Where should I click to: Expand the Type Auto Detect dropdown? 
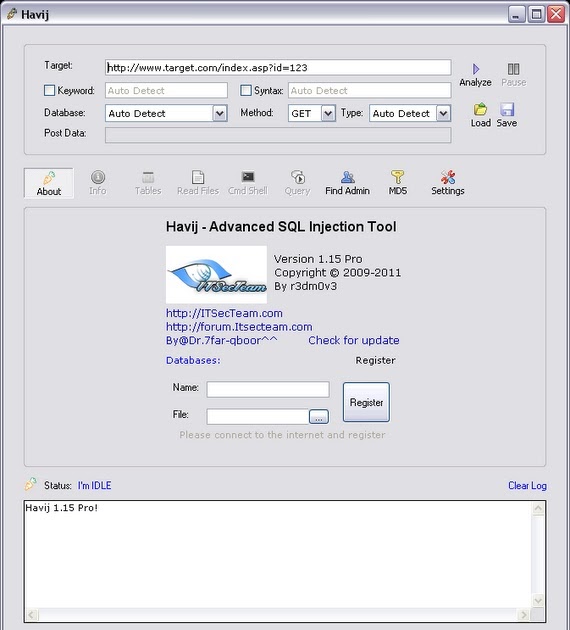pos(443,113)
